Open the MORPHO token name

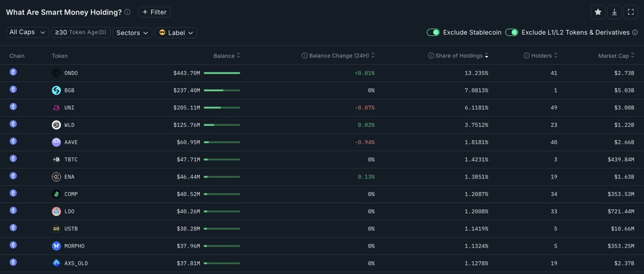point(74,246)
